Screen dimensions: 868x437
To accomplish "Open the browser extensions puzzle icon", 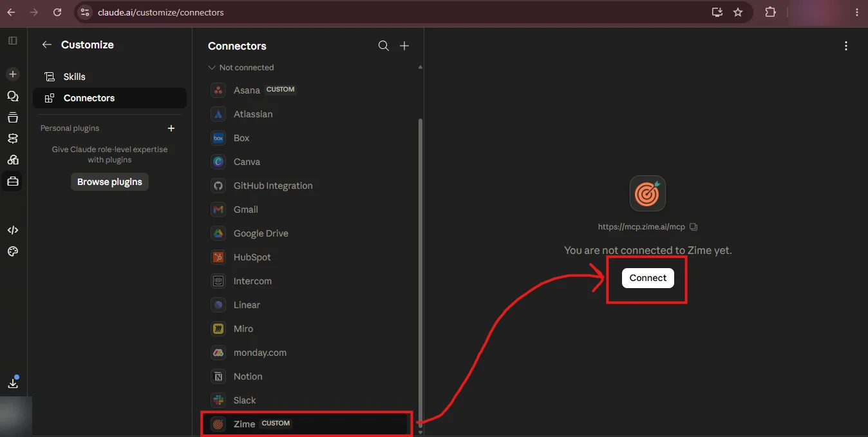I will pyautogui.click(x=770, y=12).
